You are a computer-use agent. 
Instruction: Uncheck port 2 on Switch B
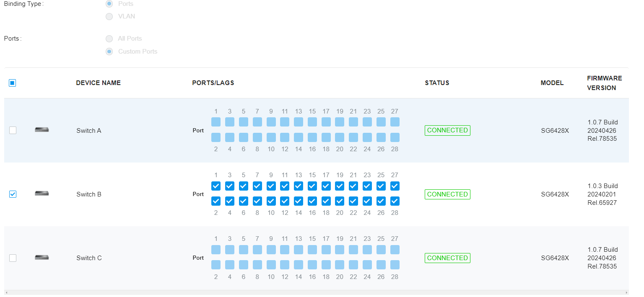pyautogui.click(x=216, y=201)
